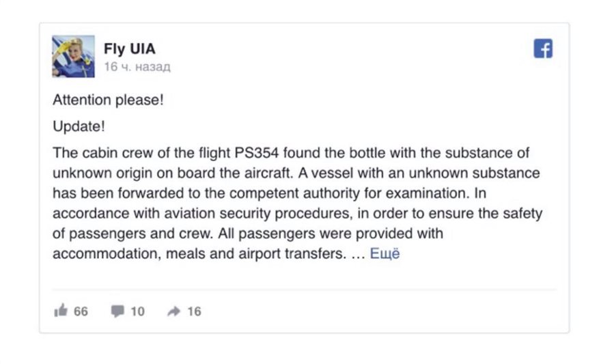Viewport: 601px width, 364px height.
Task: Open the Fly UIA page name
Action: pos(130,49)
